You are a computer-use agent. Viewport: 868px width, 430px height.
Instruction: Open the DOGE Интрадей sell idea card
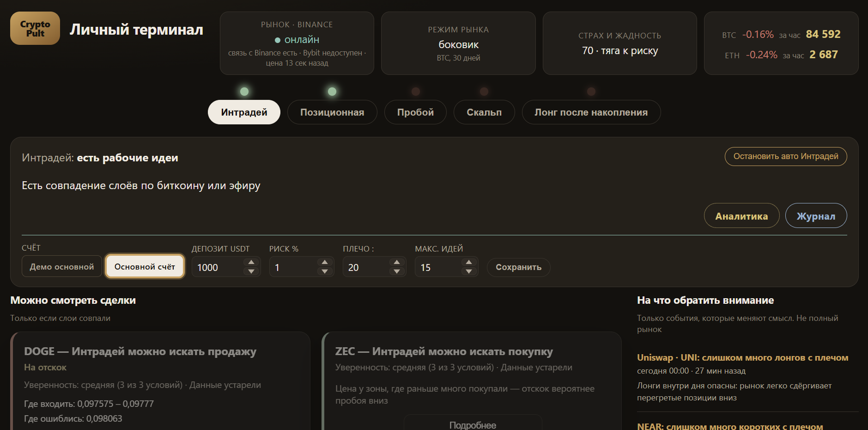click(160, 381)
